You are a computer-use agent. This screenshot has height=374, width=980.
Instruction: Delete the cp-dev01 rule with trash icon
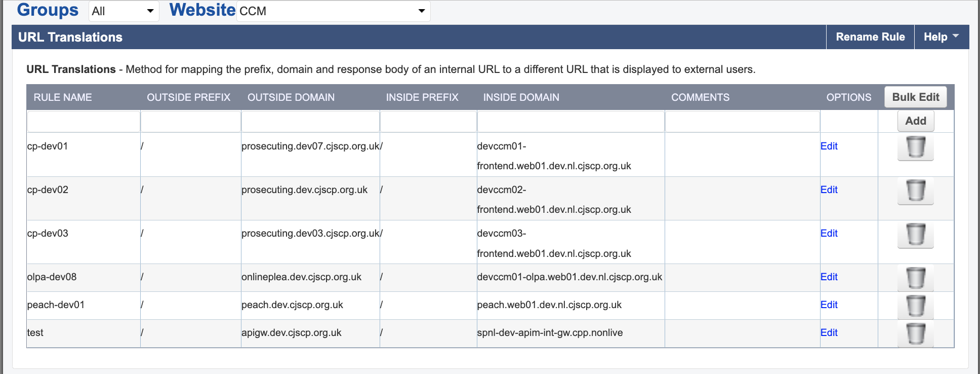(915, 147)
